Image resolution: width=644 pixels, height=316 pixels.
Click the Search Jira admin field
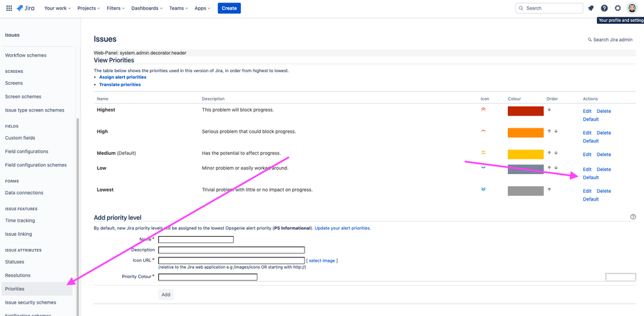610,40
